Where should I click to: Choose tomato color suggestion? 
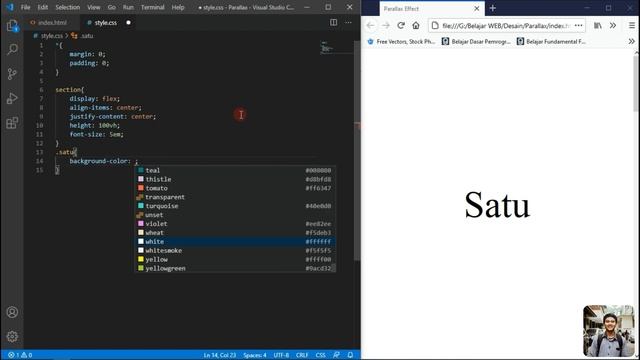tap(235, 188)
